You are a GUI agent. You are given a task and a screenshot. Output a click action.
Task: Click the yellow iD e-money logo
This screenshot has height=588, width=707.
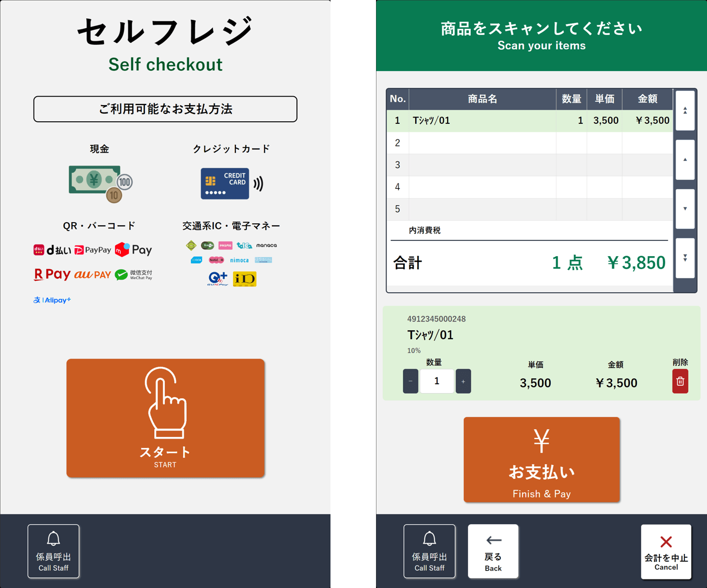[244, 279]
